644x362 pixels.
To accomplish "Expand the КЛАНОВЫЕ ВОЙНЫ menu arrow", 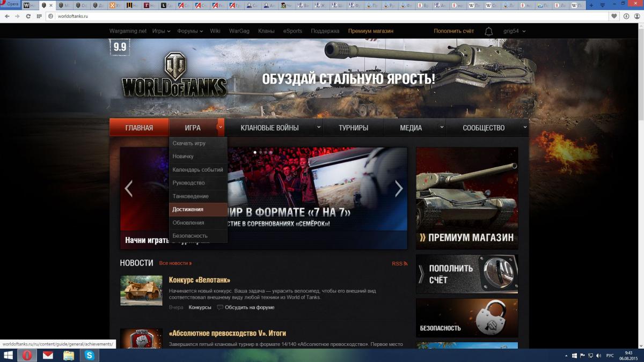I will (x=318, y=128).
